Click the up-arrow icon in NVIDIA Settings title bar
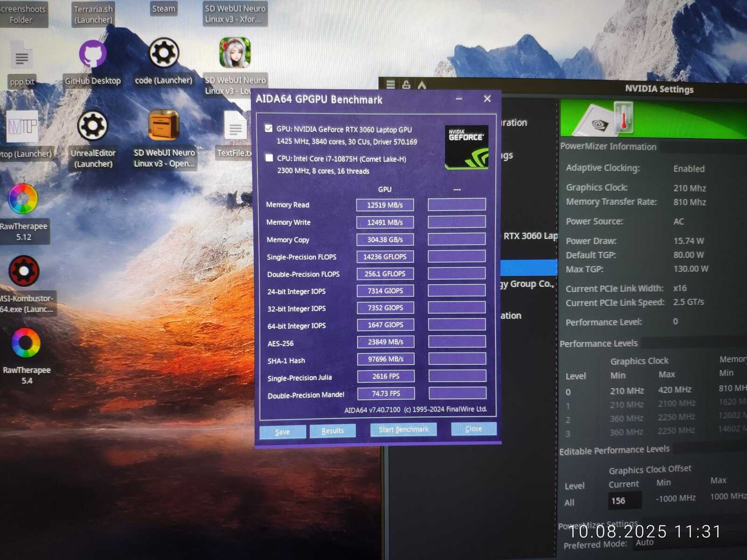 422,84
